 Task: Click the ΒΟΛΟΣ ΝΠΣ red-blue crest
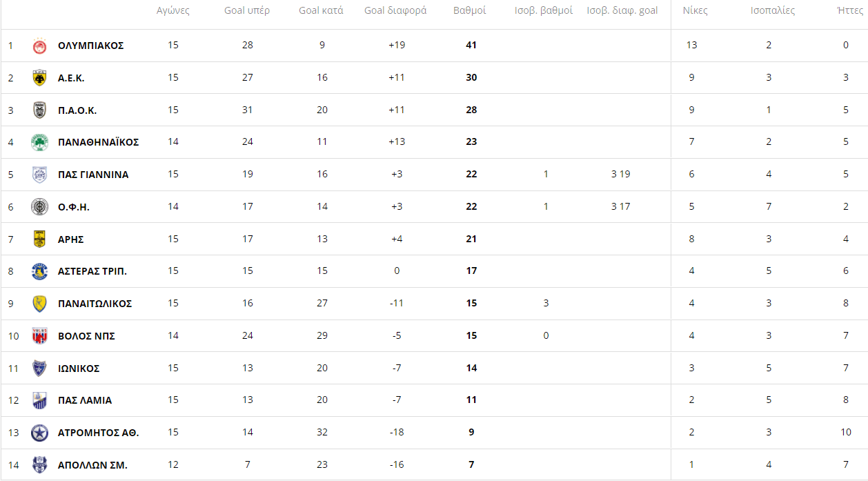pyautogui.click(x=39, y=336)
